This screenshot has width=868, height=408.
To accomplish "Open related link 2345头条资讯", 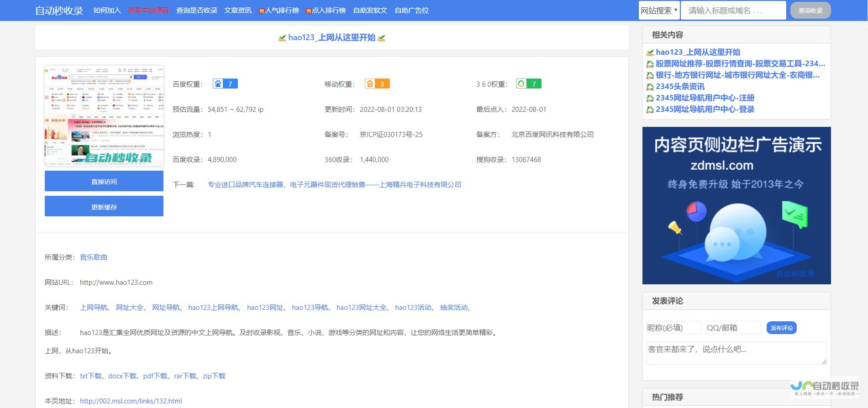I will 680,87.
